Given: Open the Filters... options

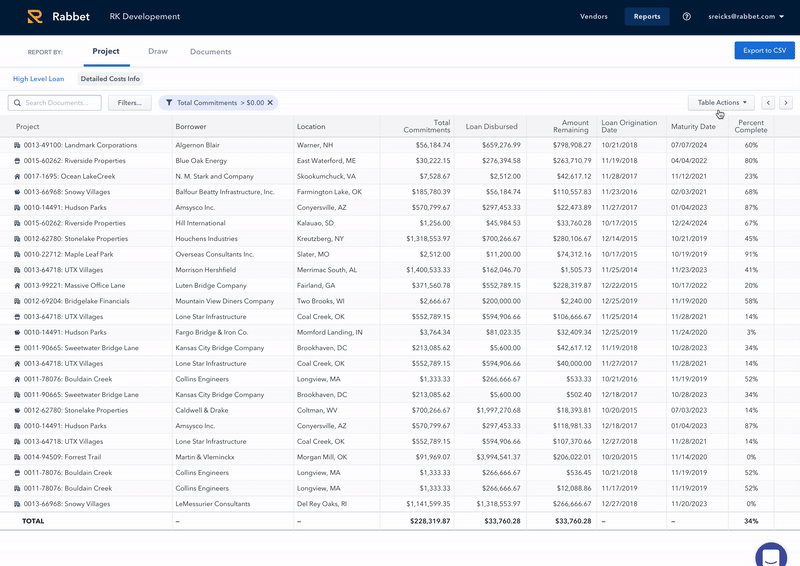Looking at the screenshot, I should click(130, 103).
